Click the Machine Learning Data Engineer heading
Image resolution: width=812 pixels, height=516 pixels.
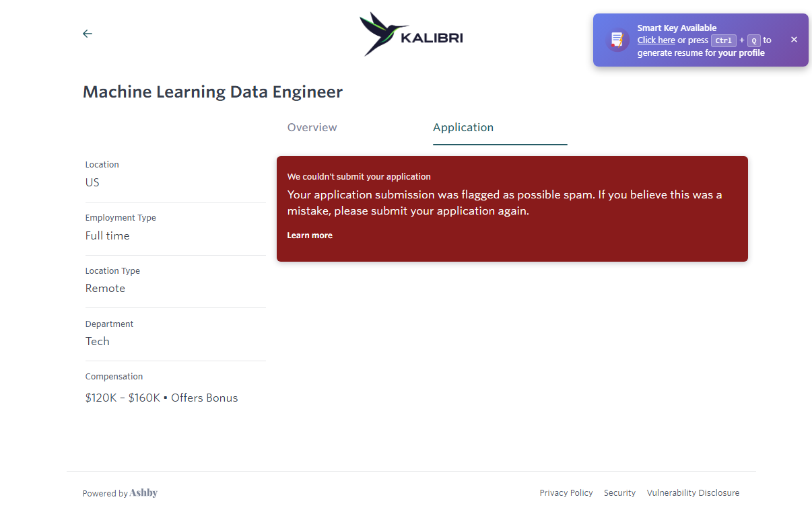(x=213, y=92)
